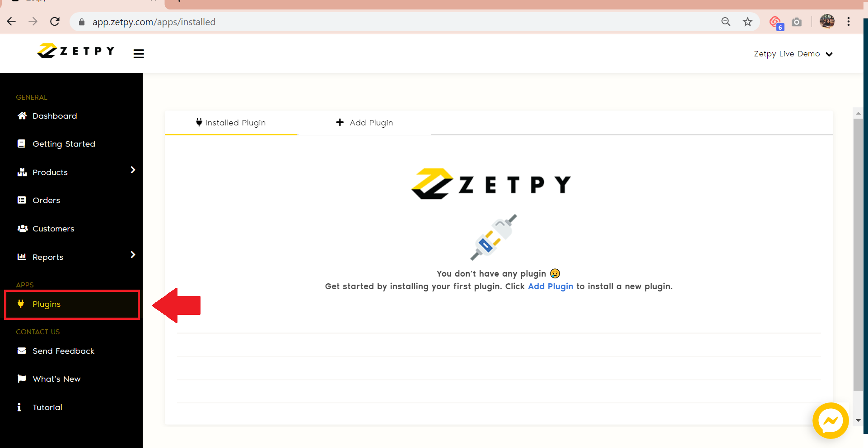
Task: Click the plus icon on Add Plugin
Action: [340, 122]
